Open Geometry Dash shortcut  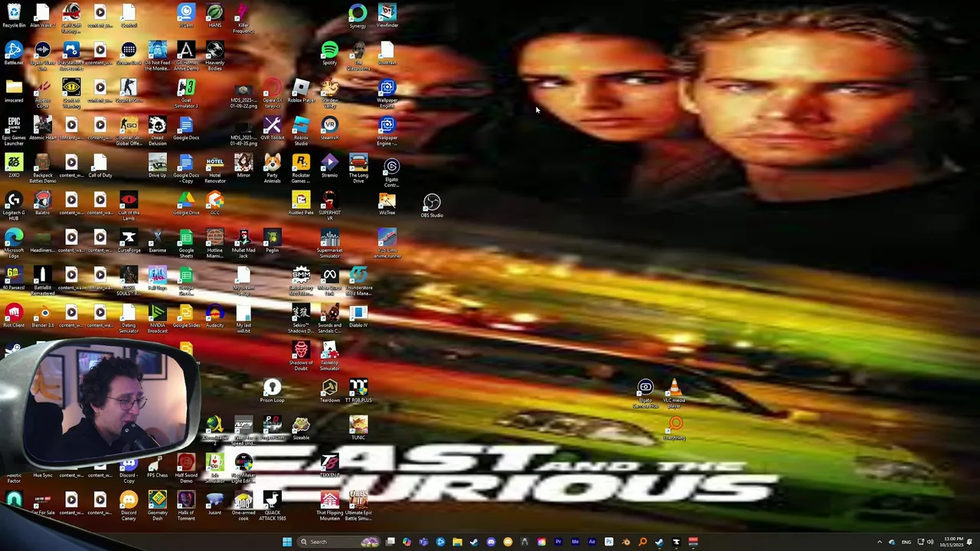point(157,505)
